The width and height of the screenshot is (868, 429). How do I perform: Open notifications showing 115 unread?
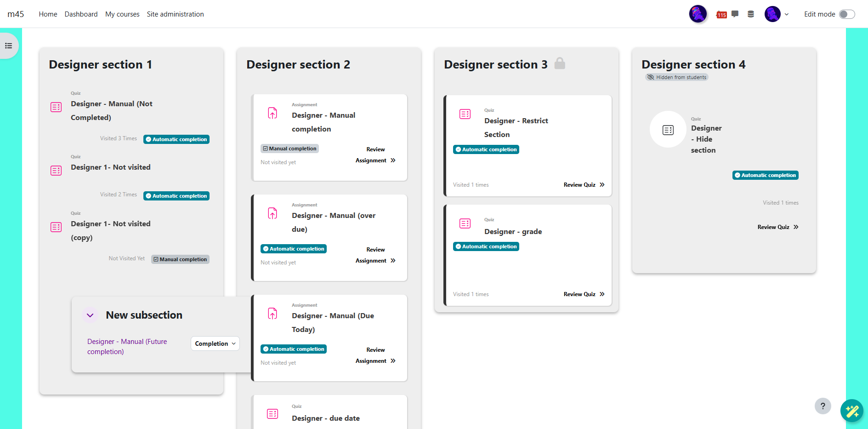721,15
